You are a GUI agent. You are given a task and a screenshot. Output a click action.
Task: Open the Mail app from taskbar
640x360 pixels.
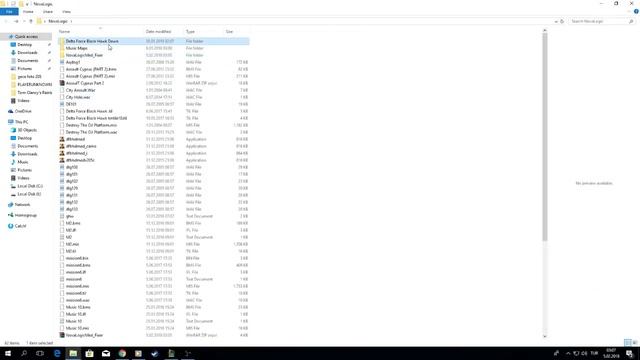coord(106,353)
